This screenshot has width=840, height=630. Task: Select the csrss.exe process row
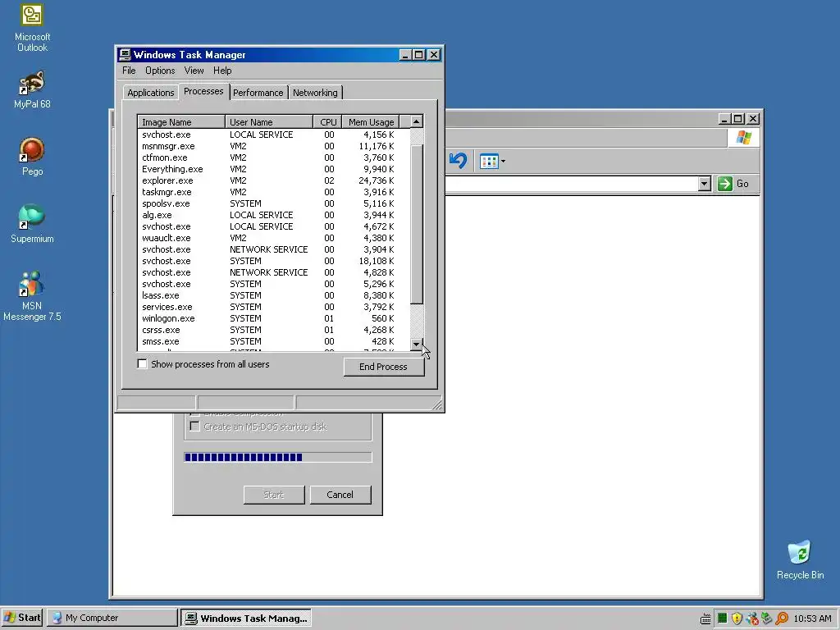pos(273,330)
